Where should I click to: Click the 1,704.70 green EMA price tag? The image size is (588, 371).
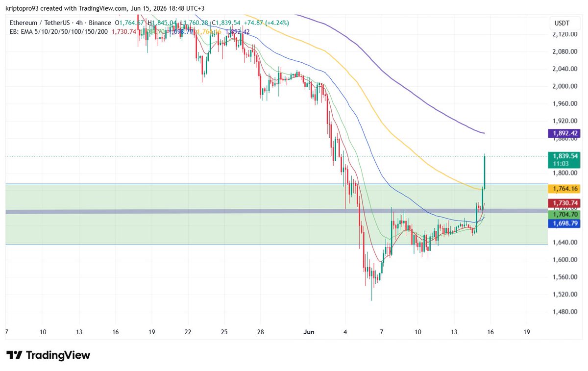564,214
